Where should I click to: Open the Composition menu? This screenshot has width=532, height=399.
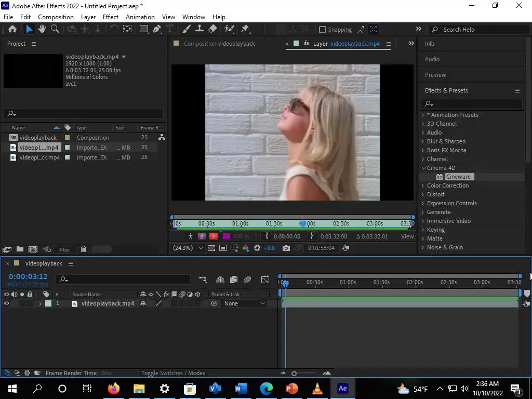click(x=56, y=17)
